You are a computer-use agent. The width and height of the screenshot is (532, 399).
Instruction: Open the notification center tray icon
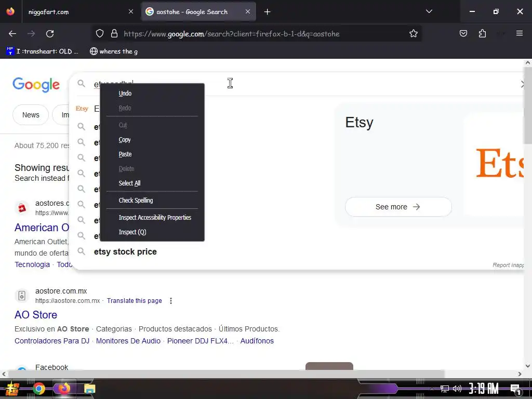[x=515, y=389]
